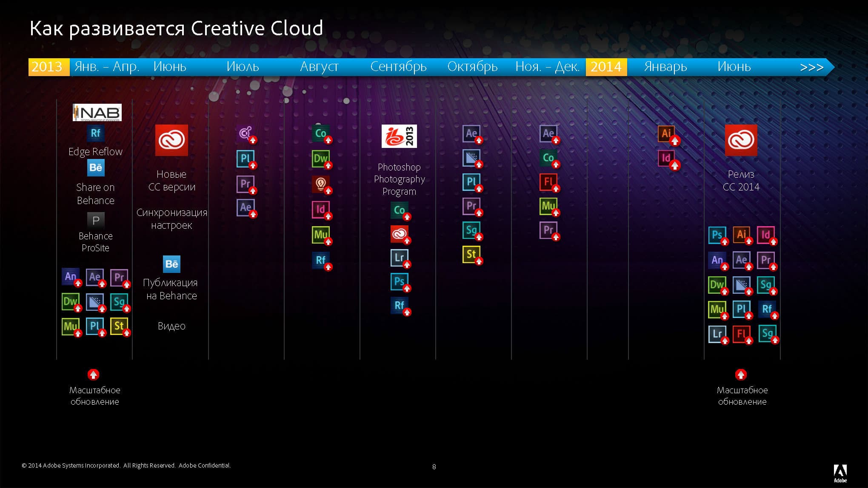Select the 2014 year marker on the timeline

606,67
